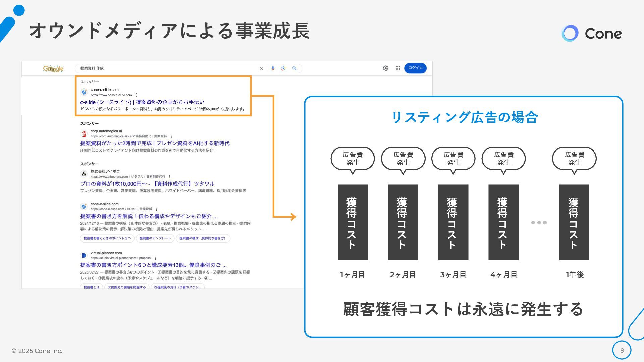Clear search text with X icon
644x362 pixels.
[261, 68]
